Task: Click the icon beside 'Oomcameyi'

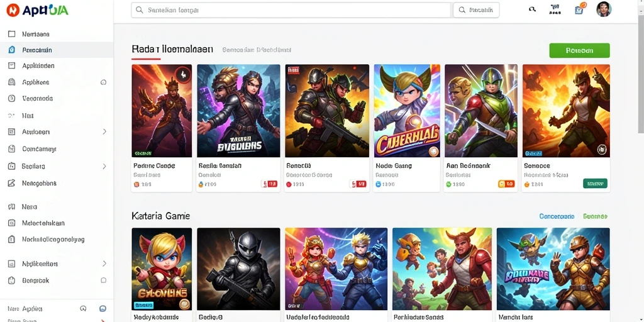Action: (11, 149)
